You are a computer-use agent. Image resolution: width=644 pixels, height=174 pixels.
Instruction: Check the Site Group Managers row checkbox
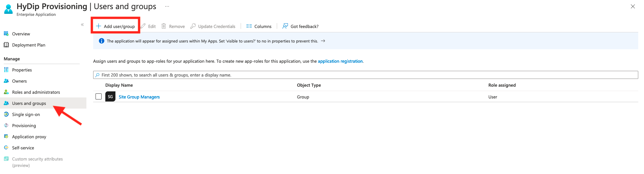click(99, 96)
